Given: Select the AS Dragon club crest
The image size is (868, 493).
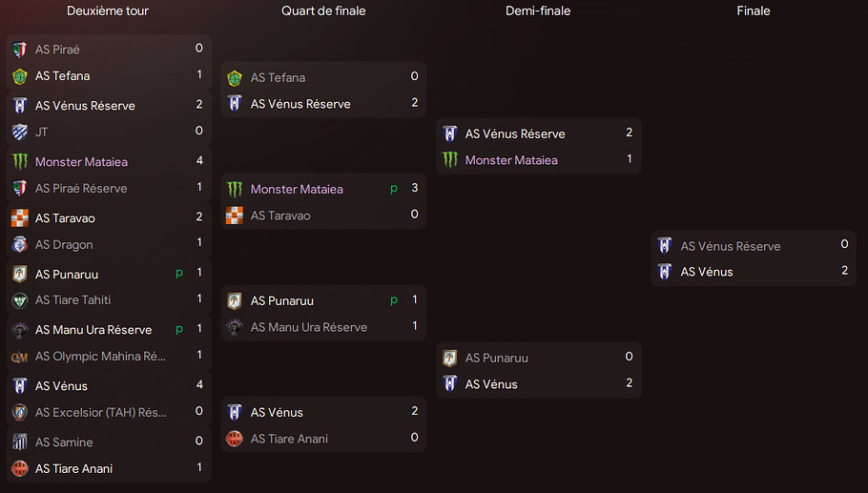Looking at the screenshot, I should [20, 244].
